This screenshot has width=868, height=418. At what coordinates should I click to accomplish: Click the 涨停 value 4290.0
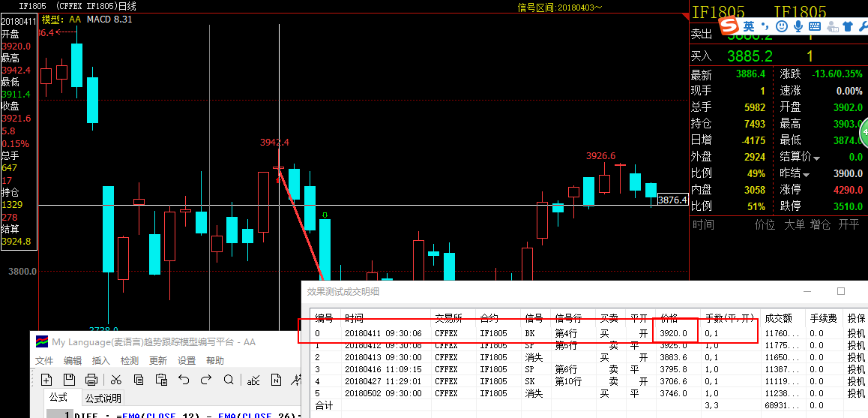coord(848,190)
